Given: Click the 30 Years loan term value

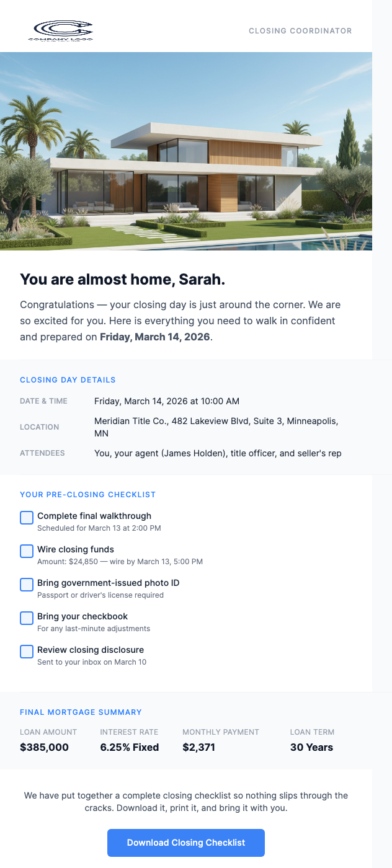Looking at the screenshot, I should 311,747.
